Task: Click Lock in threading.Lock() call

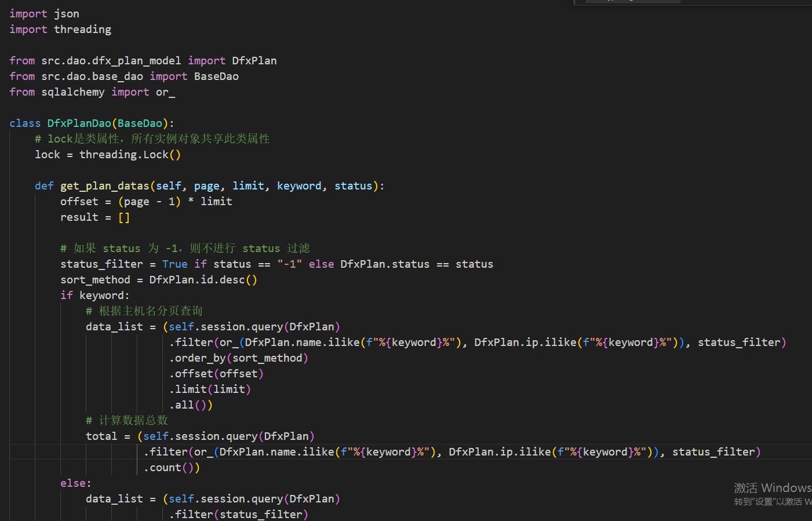Action: [x=156, y=155]
